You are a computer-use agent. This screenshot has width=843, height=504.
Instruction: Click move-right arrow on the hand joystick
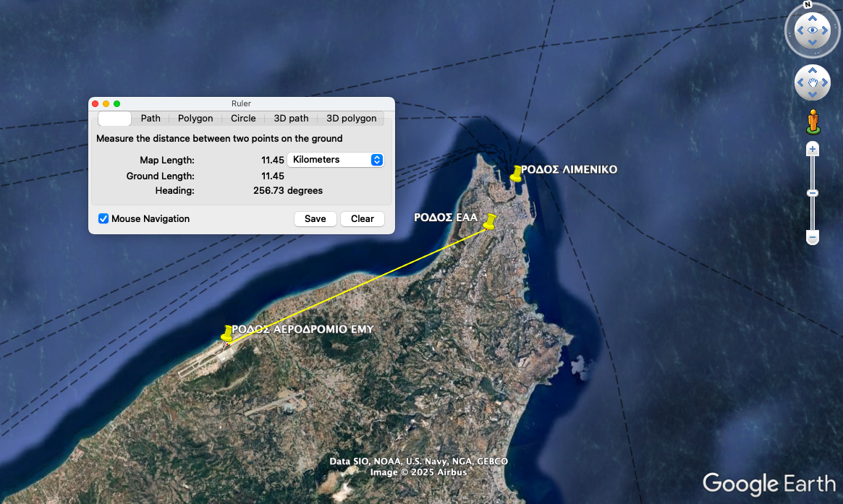pos(825,82)
